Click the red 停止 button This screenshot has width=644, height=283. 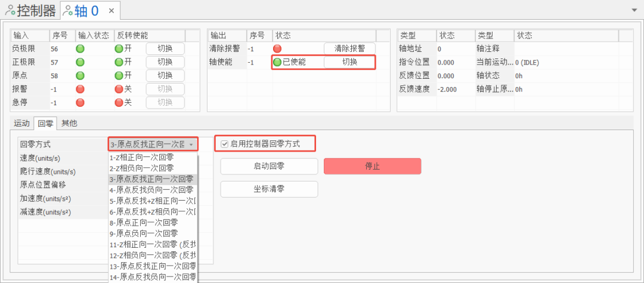pyautogui.click(x=373, y=166)
